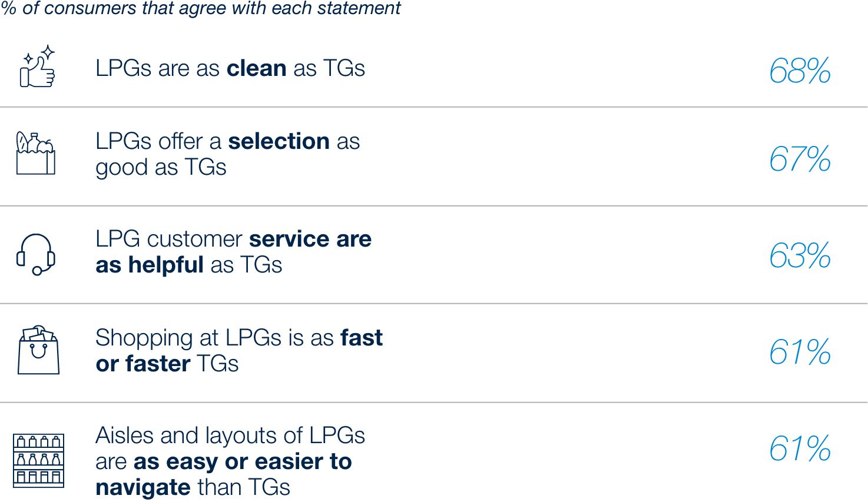Viewport: 868px width, 502px height.
Task: Click the headset customer service icon
Action: 36,254
